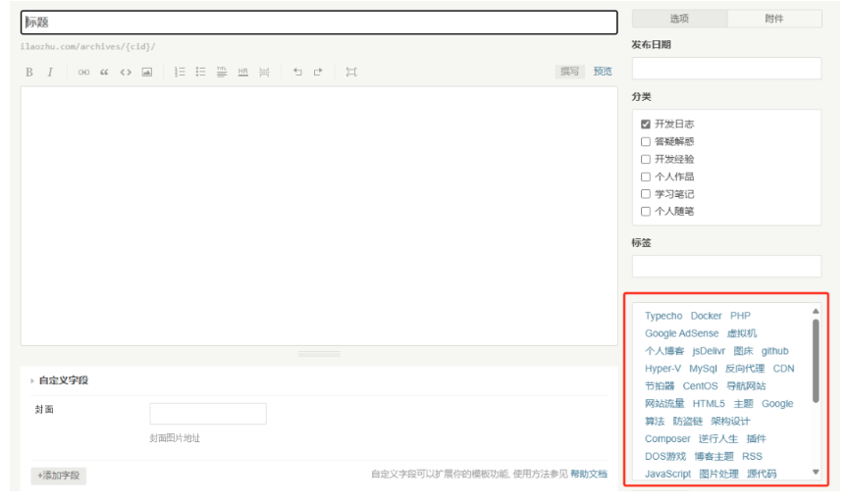Switch to 预览 preview mode
Viewport: 847px width, 504px height.
click(603, 72)
